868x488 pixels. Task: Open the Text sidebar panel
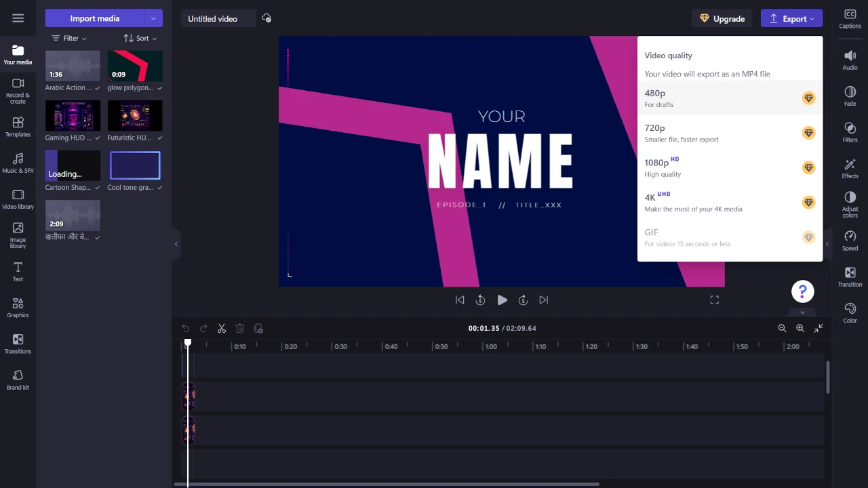click(18, 272)
